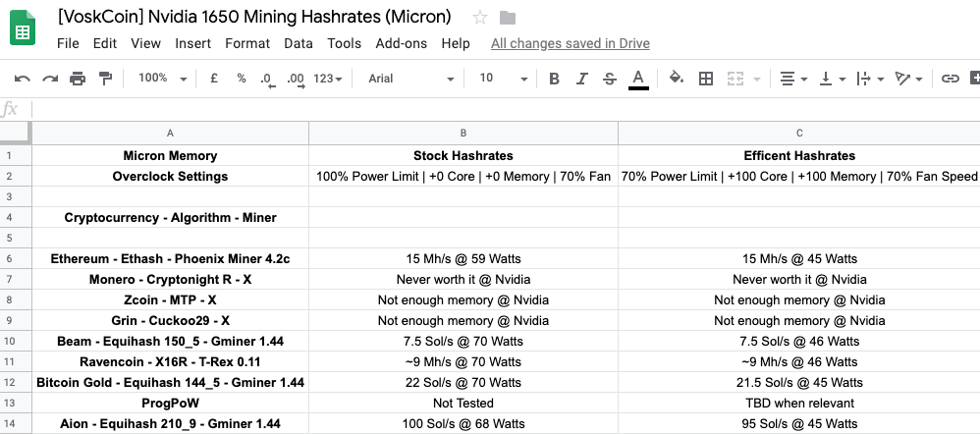Insert a link
This screenshot has height=434, width=980.
click(950, 79)
